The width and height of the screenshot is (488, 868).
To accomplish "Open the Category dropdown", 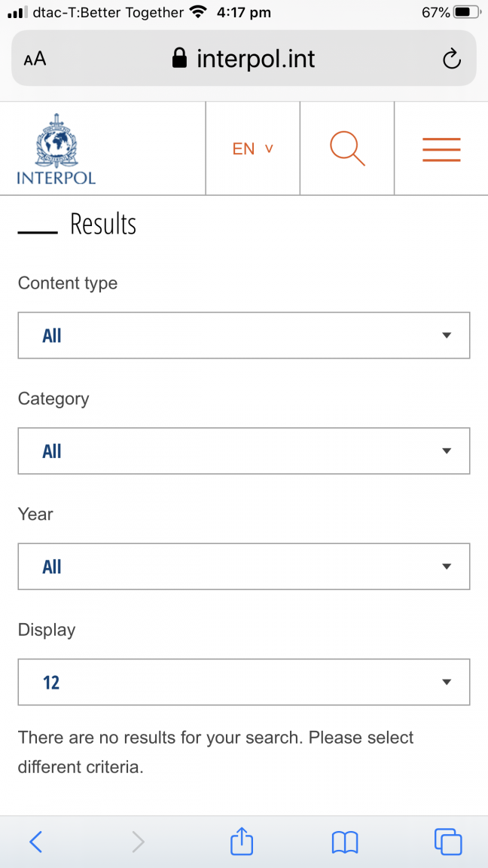I will click(x=244, y=451).
